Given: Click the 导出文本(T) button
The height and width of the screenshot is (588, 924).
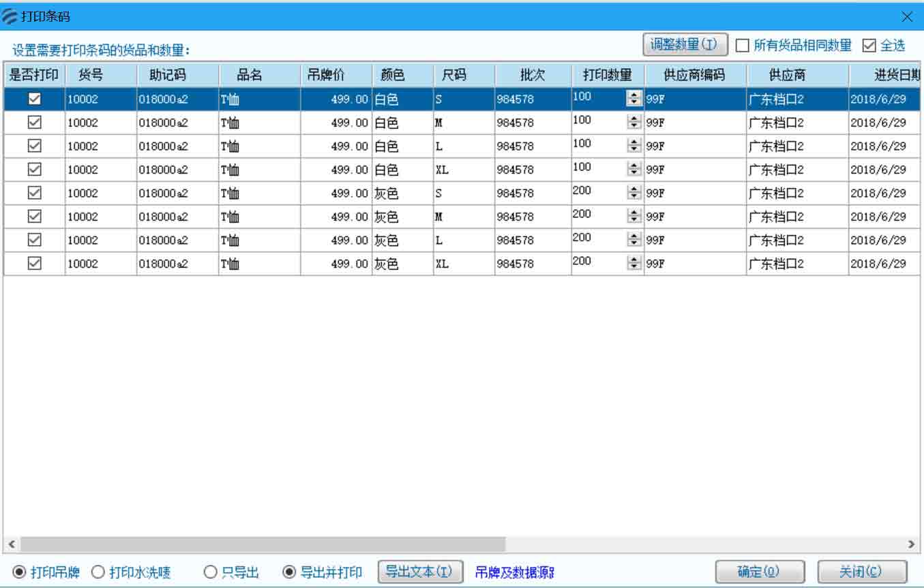Looking at the screenshot, I should [420, 572].
